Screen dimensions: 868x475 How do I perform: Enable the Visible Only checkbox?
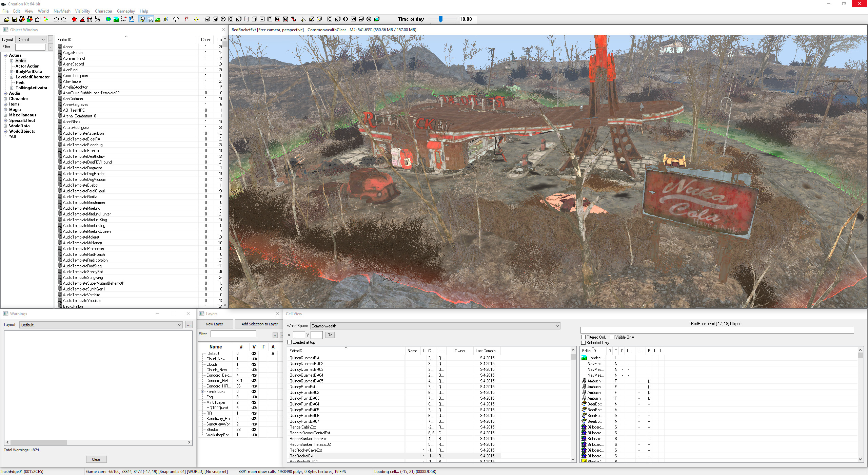[613, 337]
